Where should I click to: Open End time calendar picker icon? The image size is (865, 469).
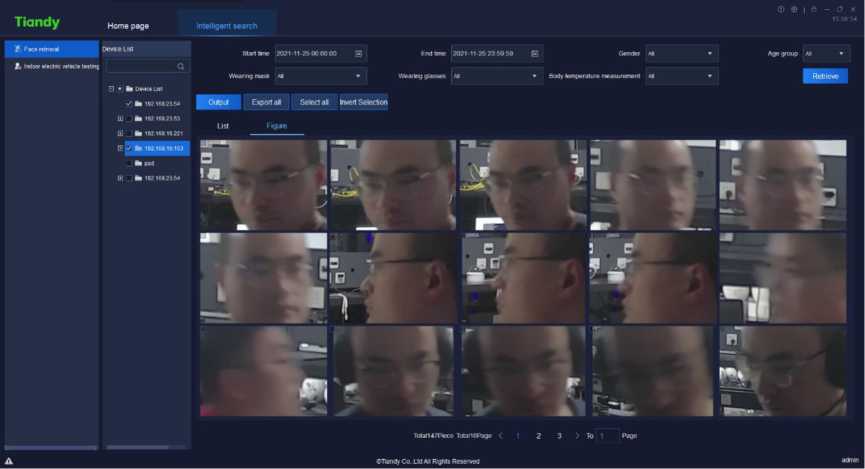point(535,53)
